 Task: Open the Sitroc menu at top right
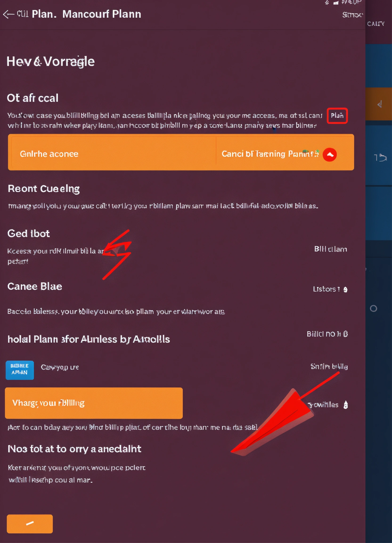pyautogui.click(x=352, y=15)
